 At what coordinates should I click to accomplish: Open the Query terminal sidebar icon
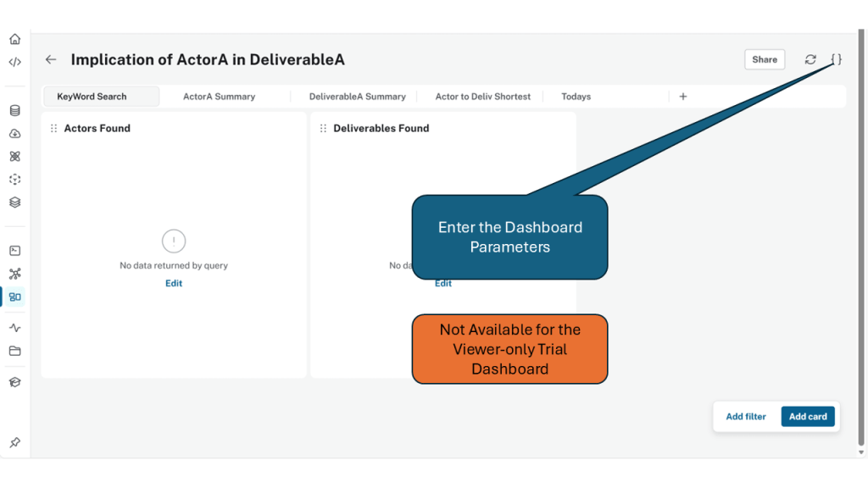(14, 251)
